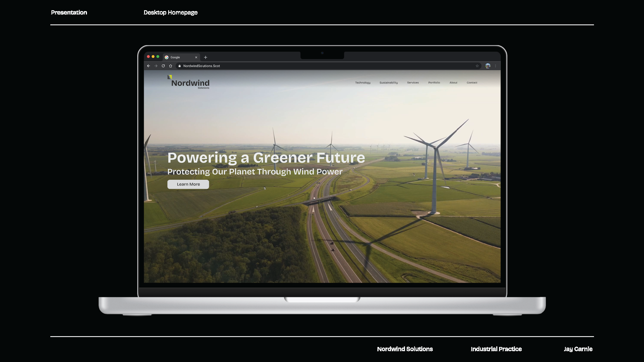Open the Contact nav link

coord(472,83)
